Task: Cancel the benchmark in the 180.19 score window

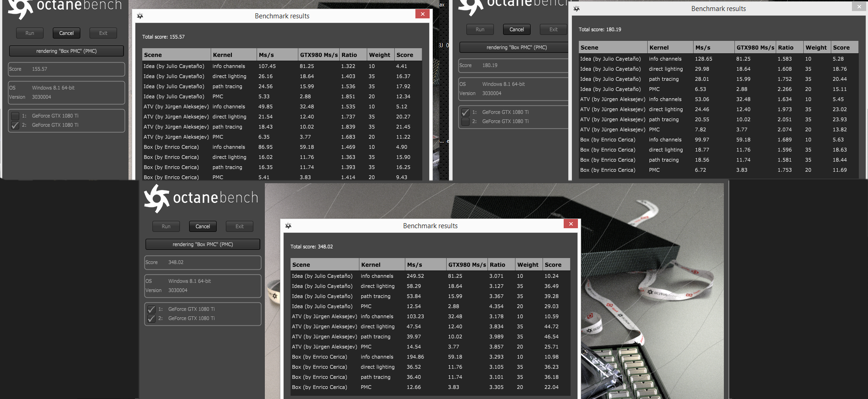Action: click(x=517, y=29)
